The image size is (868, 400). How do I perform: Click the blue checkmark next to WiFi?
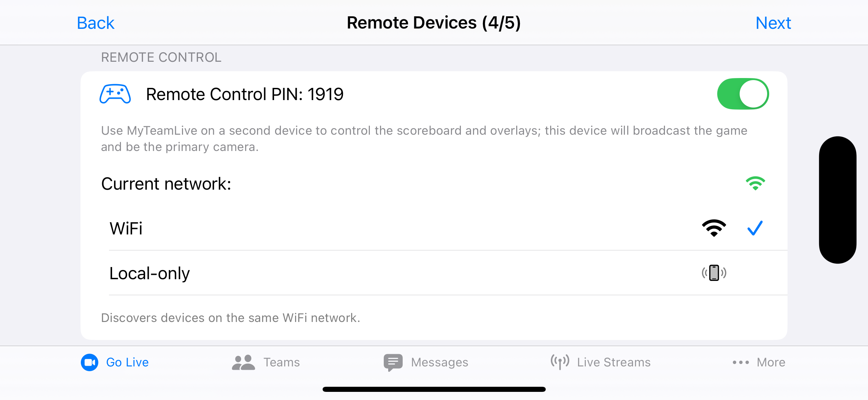[755, 228]
